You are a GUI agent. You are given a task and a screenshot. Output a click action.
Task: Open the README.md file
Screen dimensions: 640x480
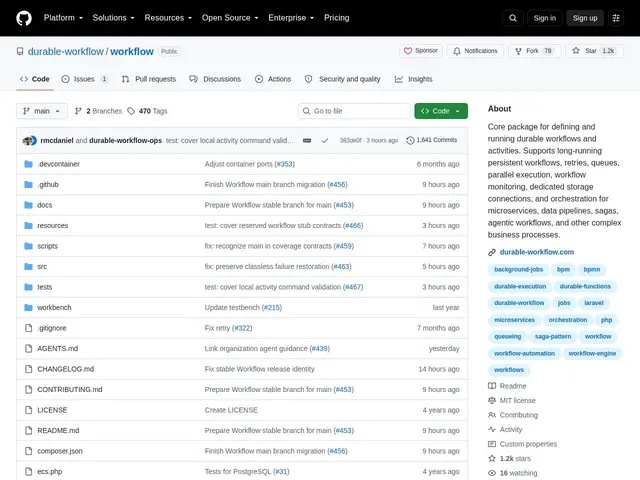click(58, 431)
